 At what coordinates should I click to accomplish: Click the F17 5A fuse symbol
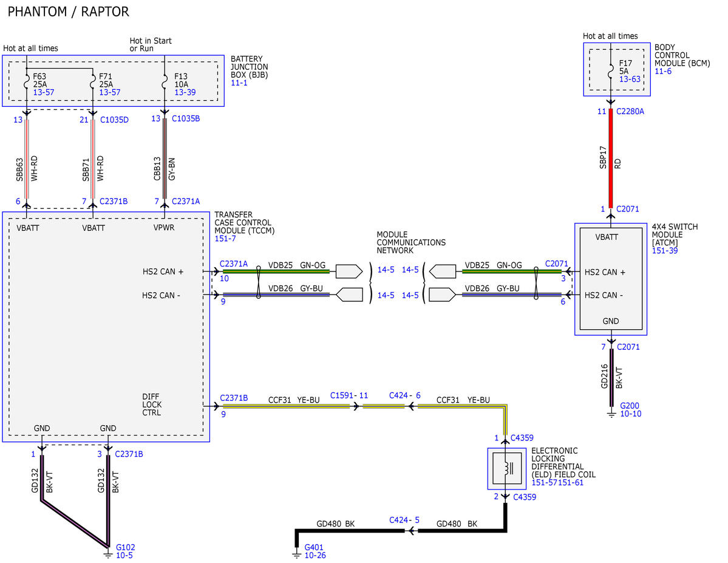click(x=611, y=70)
